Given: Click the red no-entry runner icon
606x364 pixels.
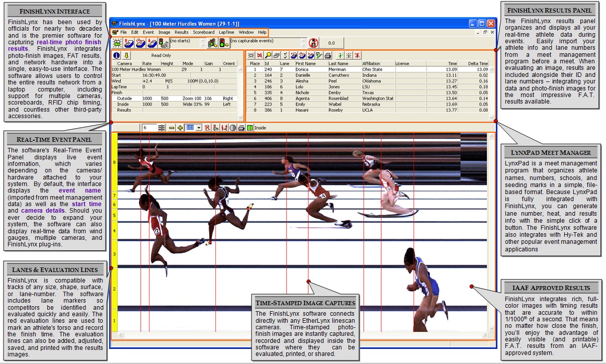Looking at the screenshot, I should tap(313, 43).
